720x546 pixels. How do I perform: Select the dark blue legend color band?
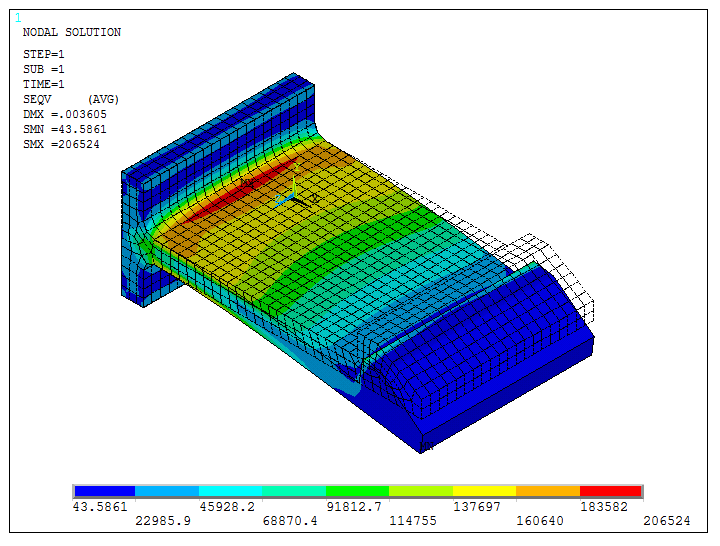point(104,491)
